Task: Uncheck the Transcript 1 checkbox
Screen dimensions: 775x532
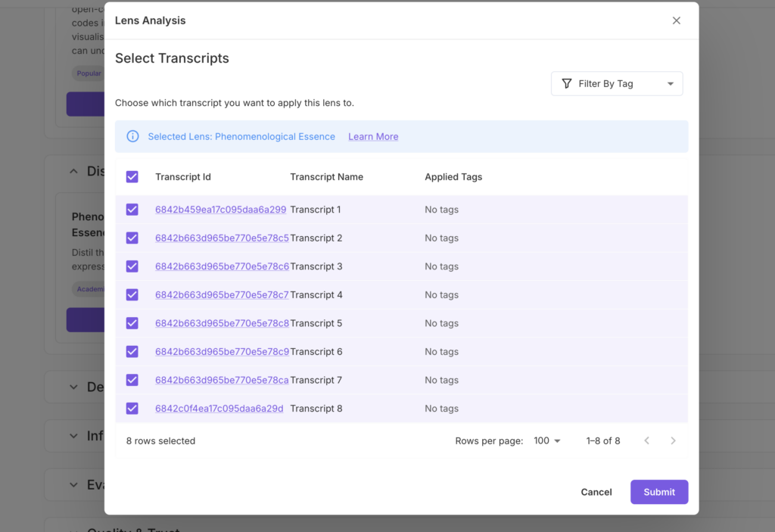Action: pos(132,210)
